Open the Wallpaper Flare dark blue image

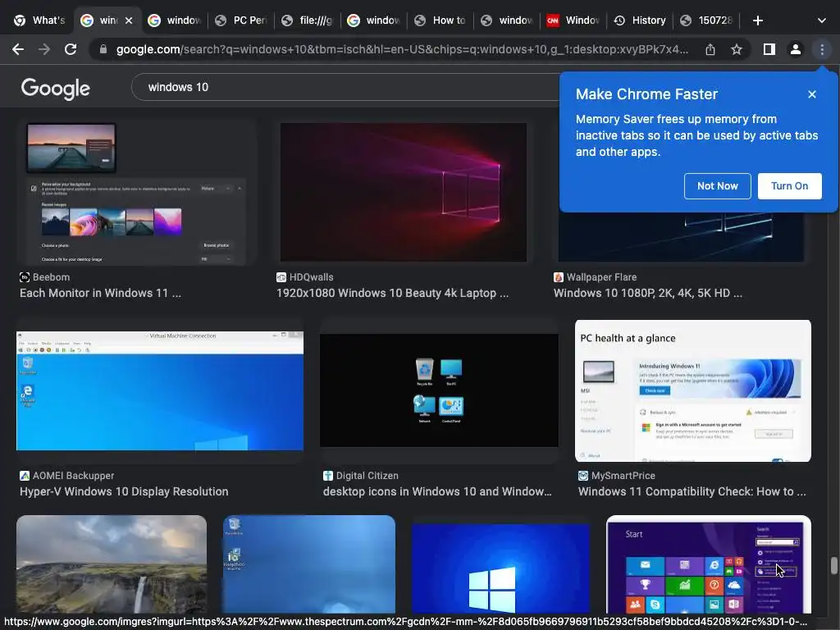tap(681, 237)
